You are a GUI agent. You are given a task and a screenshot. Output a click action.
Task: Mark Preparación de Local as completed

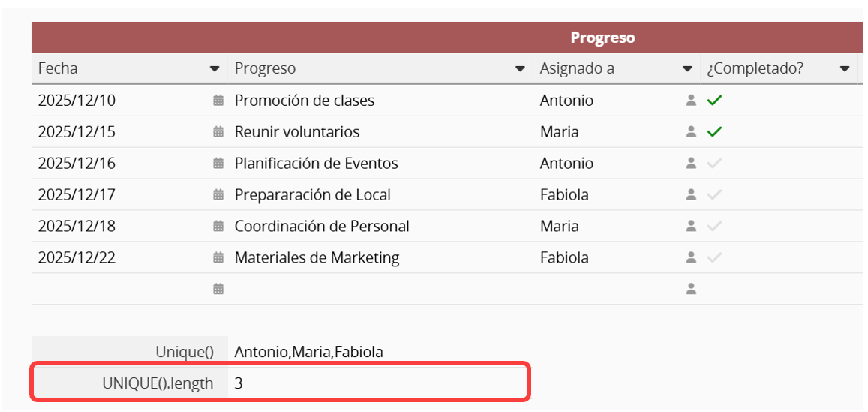pyautogui.click(x=714, y=195)
